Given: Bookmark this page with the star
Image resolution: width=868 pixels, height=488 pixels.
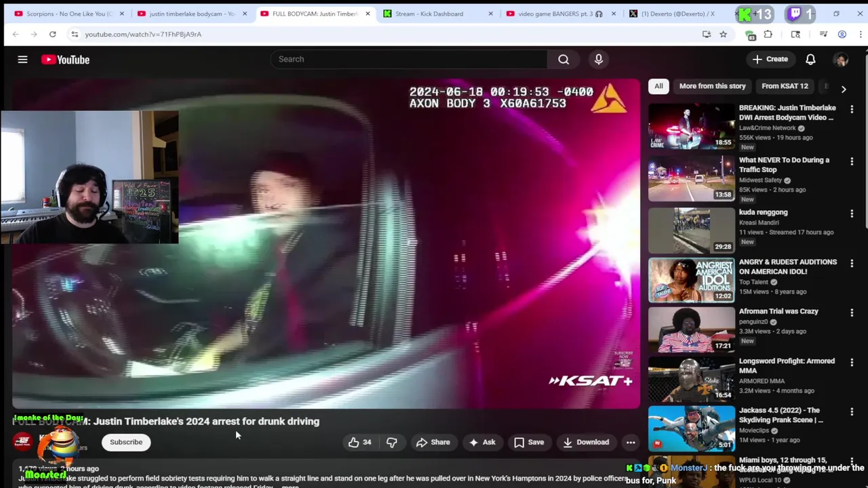Looking at the screenshot, I should (x=723, y=34).
